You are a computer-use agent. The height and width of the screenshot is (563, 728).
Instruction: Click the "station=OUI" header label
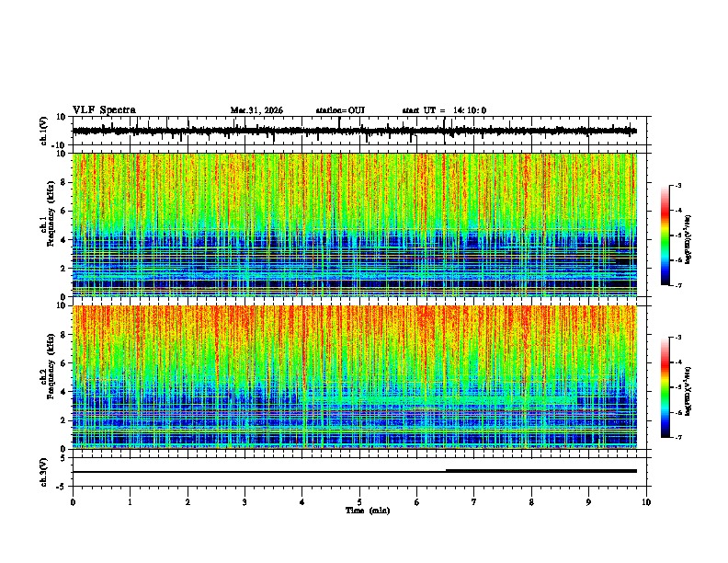click(x=340, y=110)
